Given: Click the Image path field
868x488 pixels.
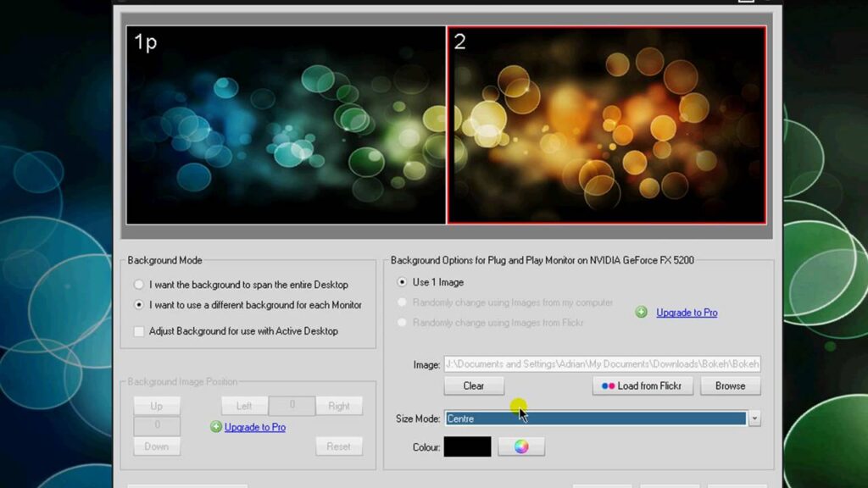Looking at the screenshot, I should click(602, 363).
